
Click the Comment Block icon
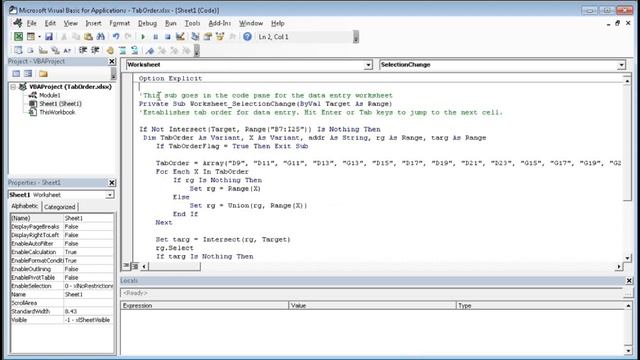[x=122, y=51]
